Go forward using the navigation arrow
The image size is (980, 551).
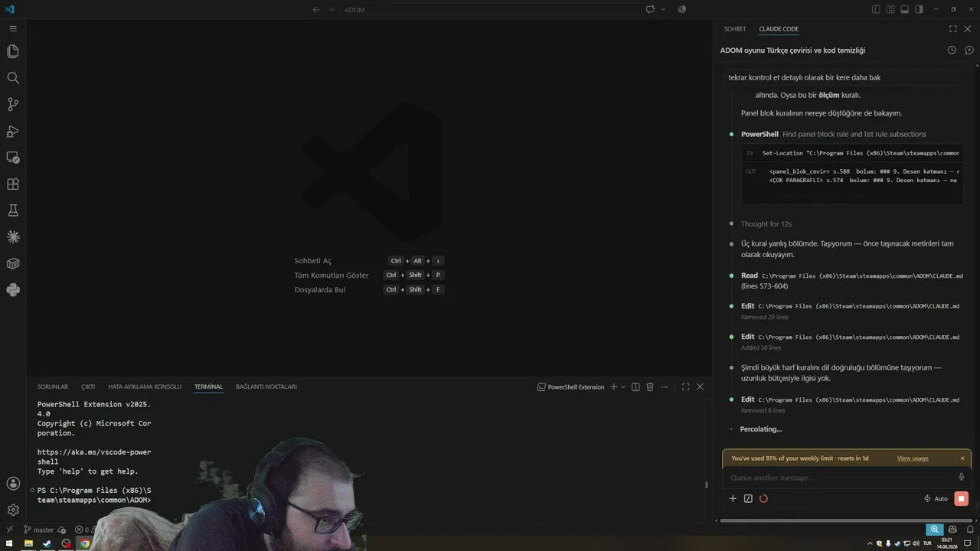pyautogui.click(x=332, y=9)
